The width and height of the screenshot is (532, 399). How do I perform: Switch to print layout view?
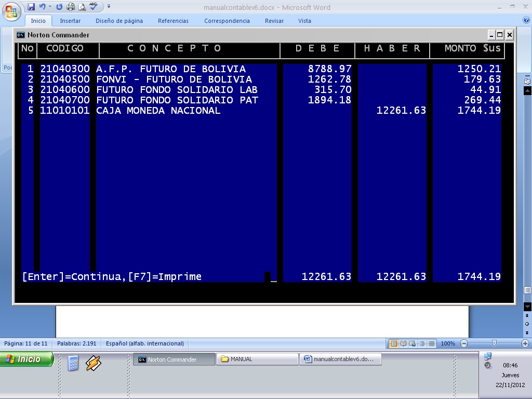coord(394,343)
